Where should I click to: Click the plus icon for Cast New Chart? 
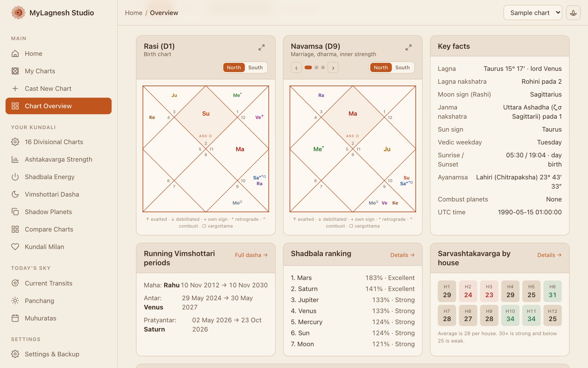[x=15, y=89]
